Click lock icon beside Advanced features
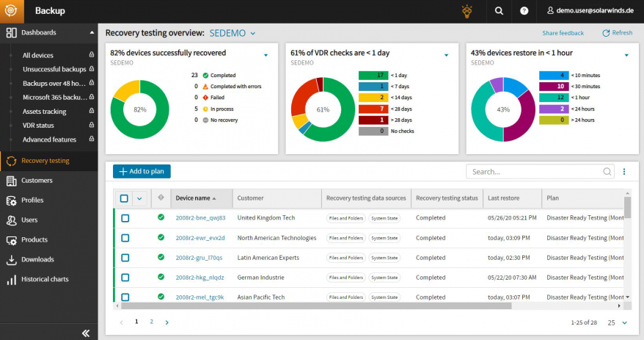This screenshot has width=644, height=340. point(91,139)
